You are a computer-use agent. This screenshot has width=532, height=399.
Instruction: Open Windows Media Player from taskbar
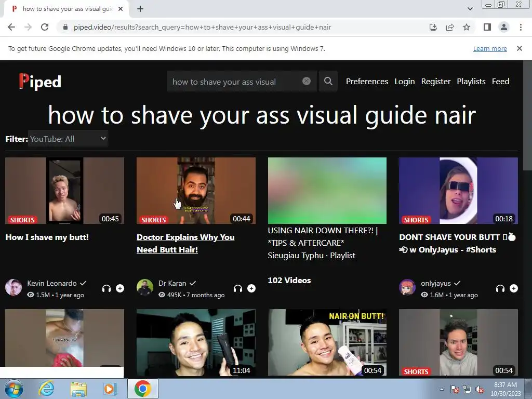(x=110, y=389)
